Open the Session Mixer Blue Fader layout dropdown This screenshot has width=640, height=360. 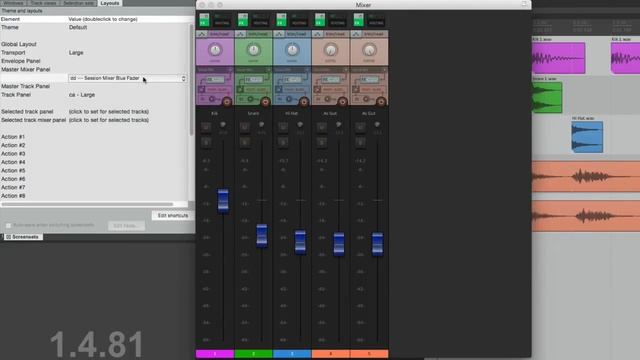pos(128,78)
